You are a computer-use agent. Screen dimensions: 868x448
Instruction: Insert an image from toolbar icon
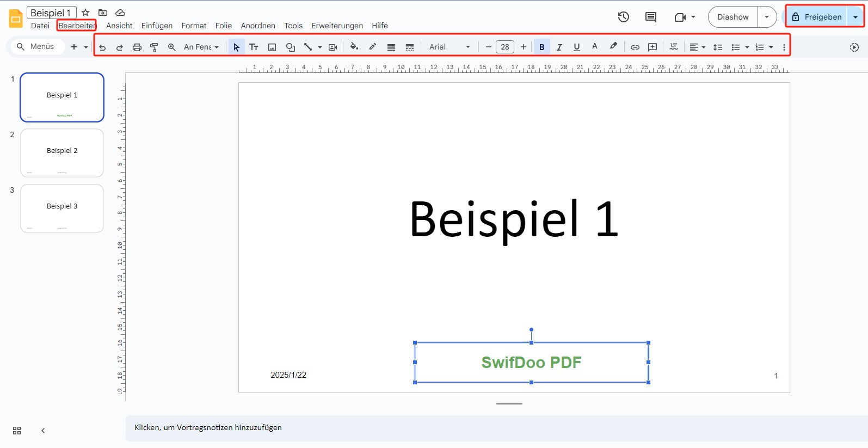click(272, 47)
